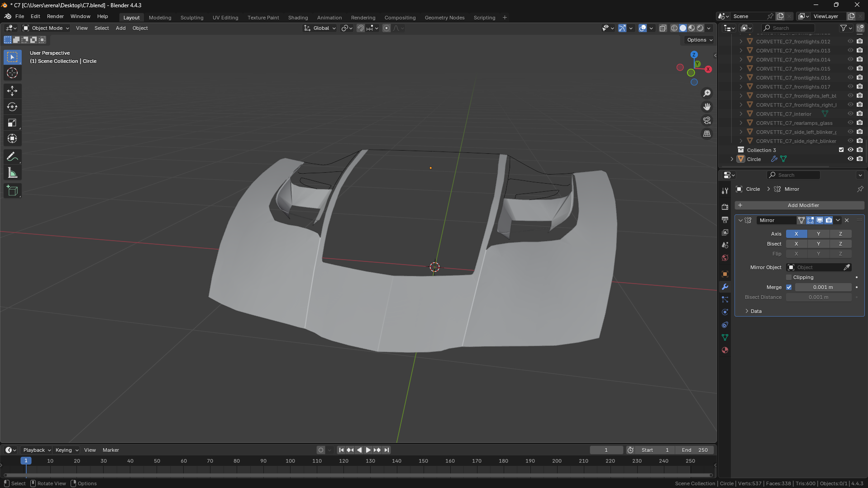Click the viewport zoom magnifier icon

point(707,93)
